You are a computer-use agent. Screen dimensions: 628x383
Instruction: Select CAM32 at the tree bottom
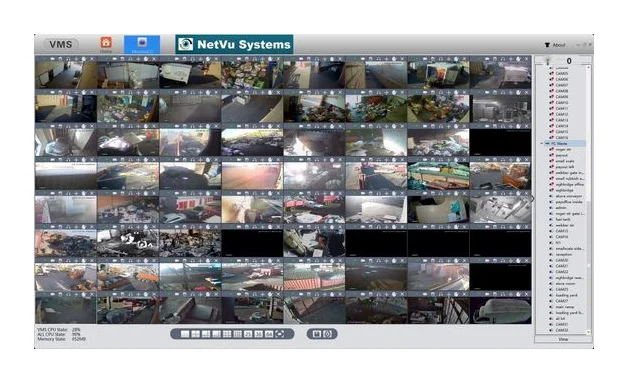click(562, 330)
